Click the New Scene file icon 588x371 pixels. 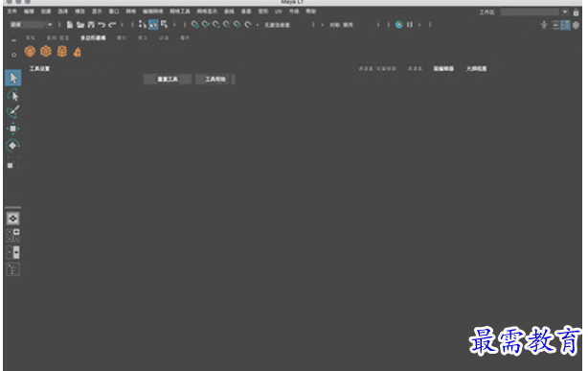[69, 25]
